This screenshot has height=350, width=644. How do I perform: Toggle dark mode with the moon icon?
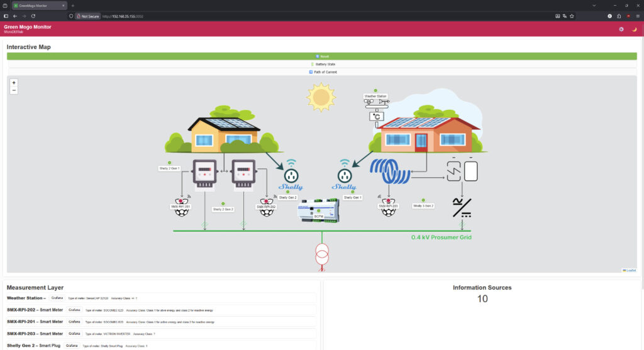point(635,29)
